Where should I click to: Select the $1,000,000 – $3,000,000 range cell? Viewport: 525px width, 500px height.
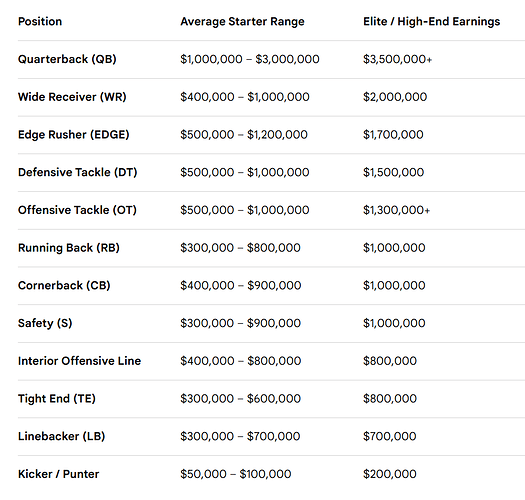(x=250, y=59)
